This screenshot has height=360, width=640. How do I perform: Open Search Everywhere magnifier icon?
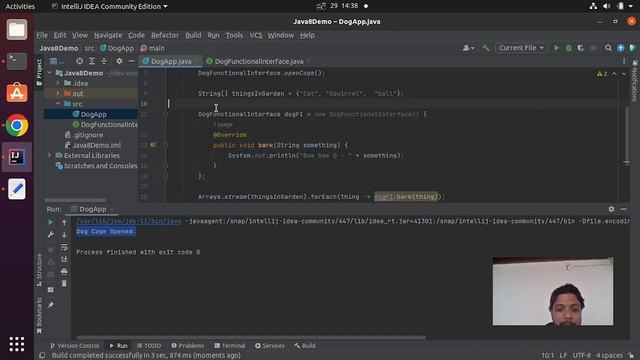(608, 48)
